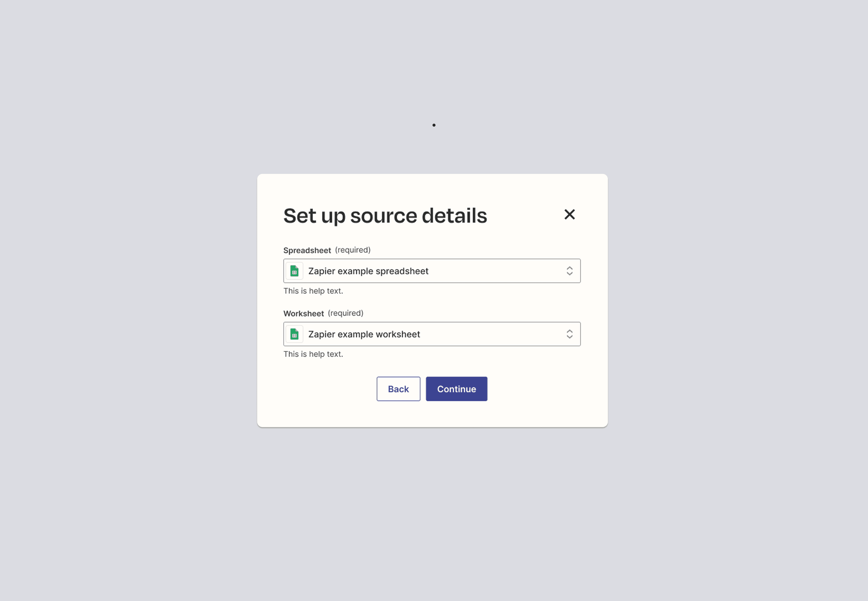Click the help text under Spreadsheet
Screen dimensions: 868x601
[313, 291]
